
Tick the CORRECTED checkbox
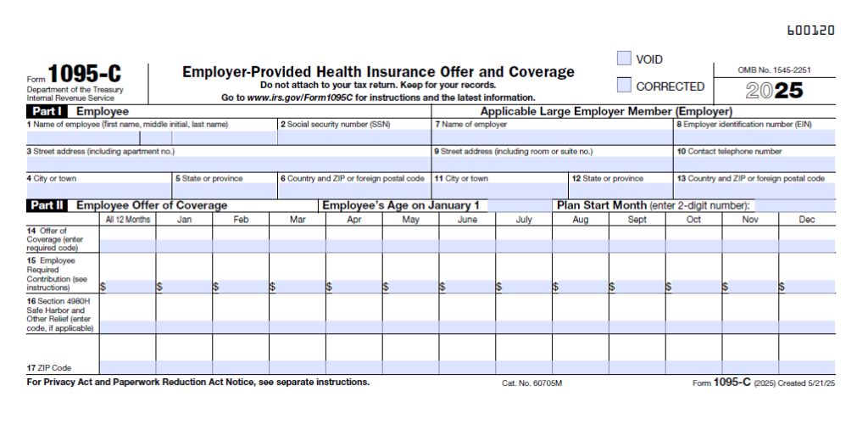tap(624, 86)
